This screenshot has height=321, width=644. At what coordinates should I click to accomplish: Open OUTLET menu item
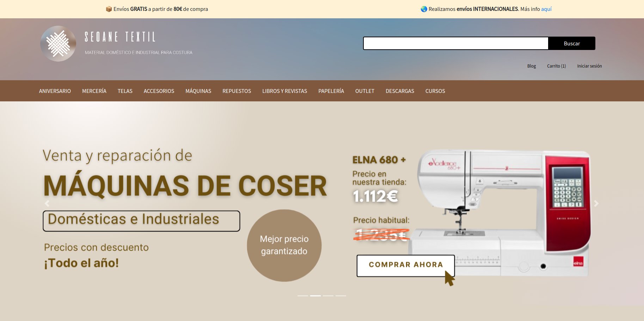pos(365,91)
